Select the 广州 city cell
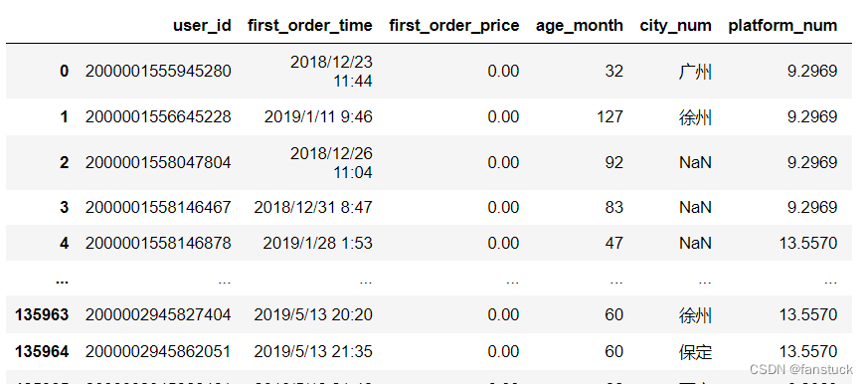 [695, 72]
